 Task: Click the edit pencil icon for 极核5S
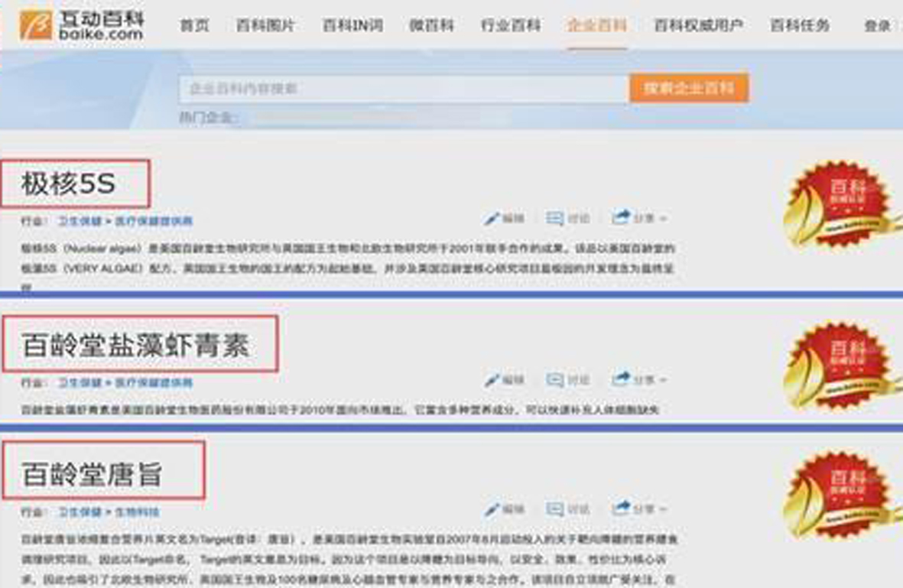coord(492,218)
